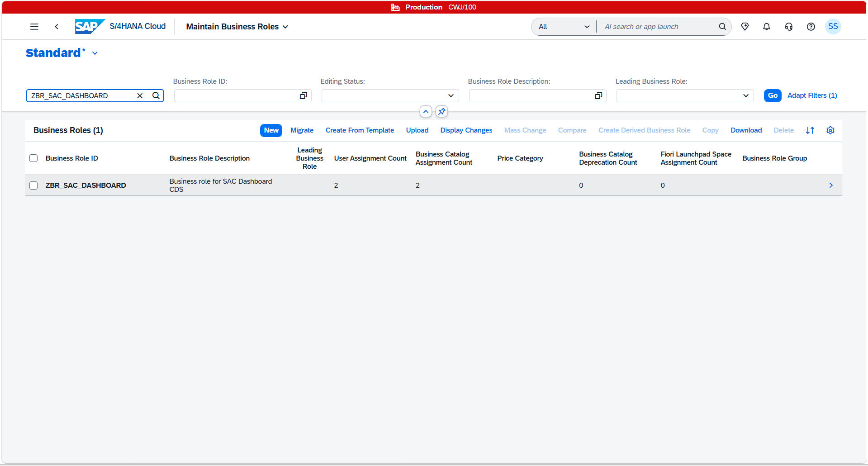Open the table sort settings

pos(810,130)
